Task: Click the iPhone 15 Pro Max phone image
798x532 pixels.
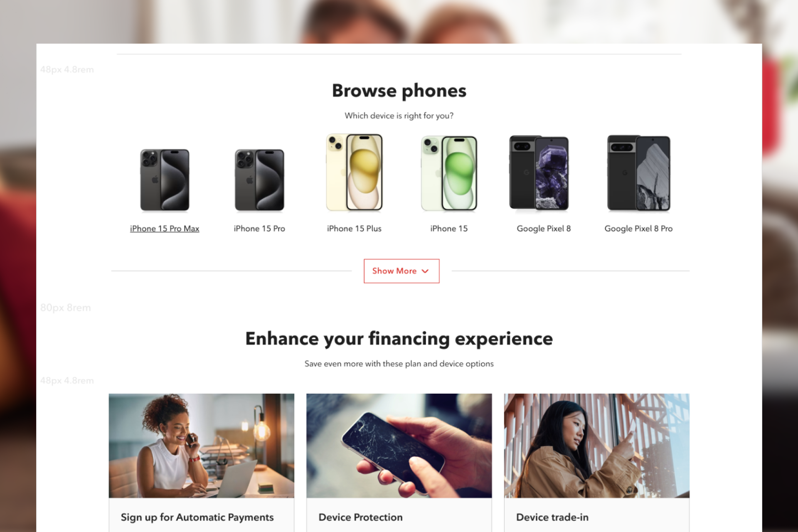Action: pos(165,180)
